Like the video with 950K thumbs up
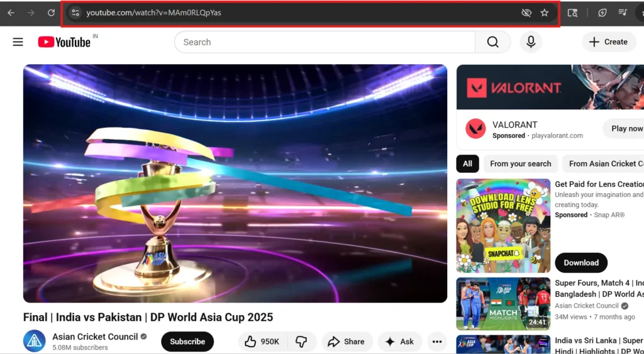Screen dimensions: 644x354 pos(263,341)
